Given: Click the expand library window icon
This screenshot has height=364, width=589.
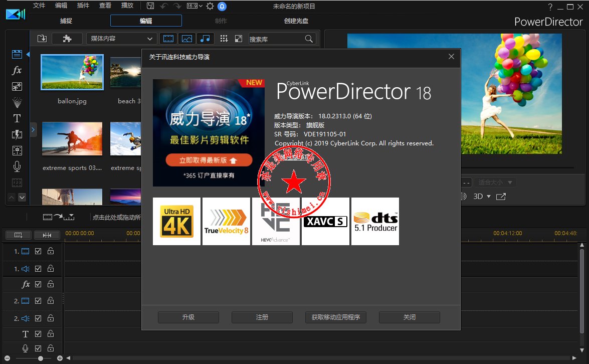Looking at the screenshot, I should (239, 39).
